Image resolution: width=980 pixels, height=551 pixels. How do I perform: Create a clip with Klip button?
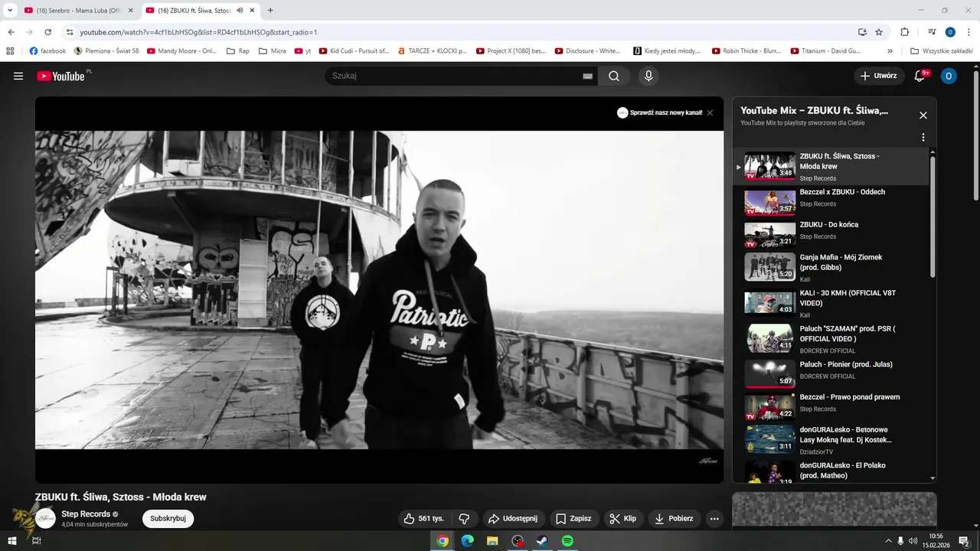[x=623, y=518]
